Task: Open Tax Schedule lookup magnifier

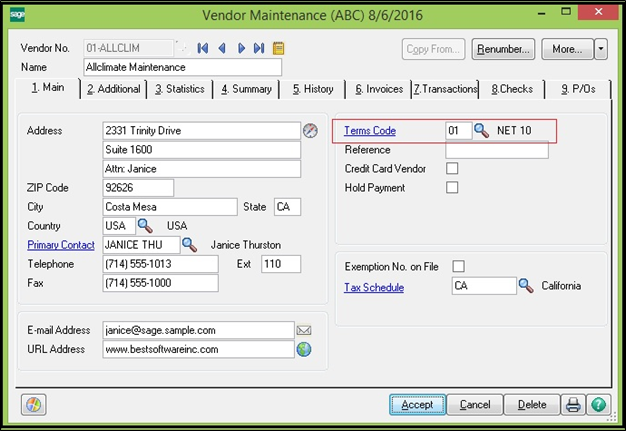Action: (526, 286)
